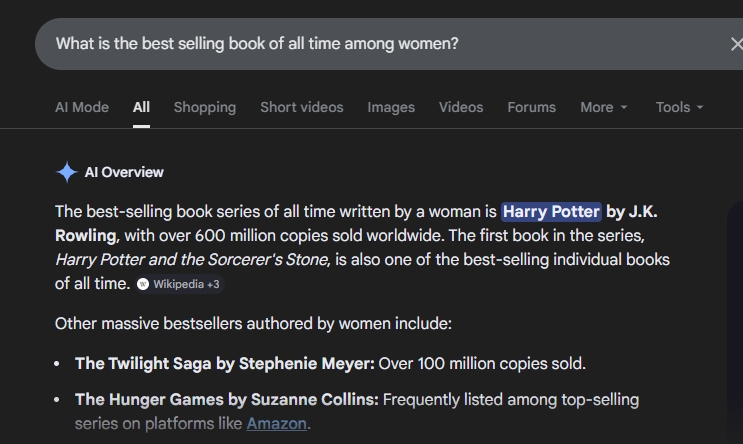The height and width of the screenshot is (444, 743).
Task: Go to the Short videos tab
Action: (x=302, y=107)
